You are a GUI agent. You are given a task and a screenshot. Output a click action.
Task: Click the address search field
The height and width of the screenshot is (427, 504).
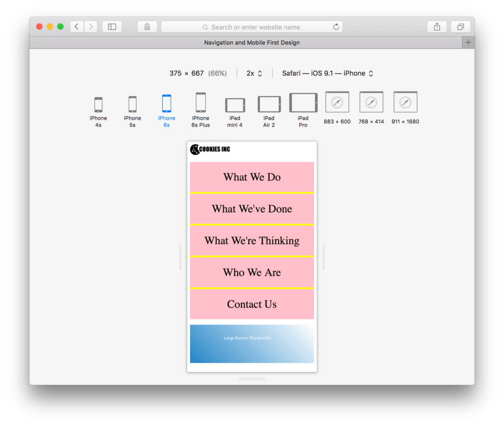tap(251, 27)
